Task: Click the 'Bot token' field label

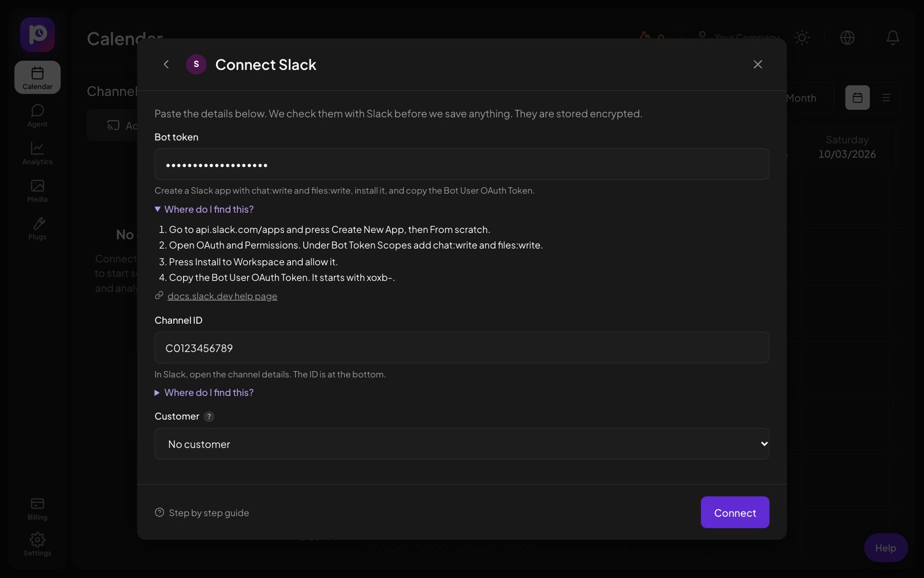Action: pyautogui.click(x=176, y=137)
